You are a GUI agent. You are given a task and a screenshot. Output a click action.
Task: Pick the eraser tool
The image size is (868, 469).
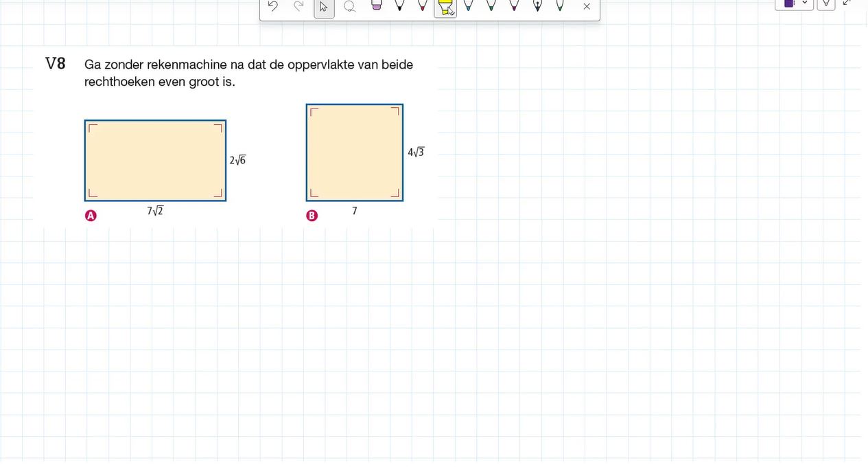pyautogui.click(x=376, y=5)
